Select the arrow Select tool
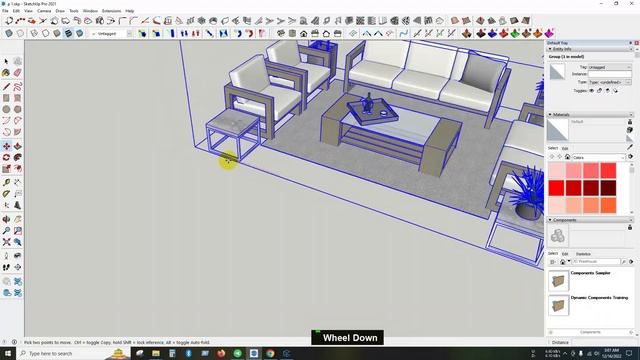The height and width of the screenshot is (360, 640). [x=6, y=61]
